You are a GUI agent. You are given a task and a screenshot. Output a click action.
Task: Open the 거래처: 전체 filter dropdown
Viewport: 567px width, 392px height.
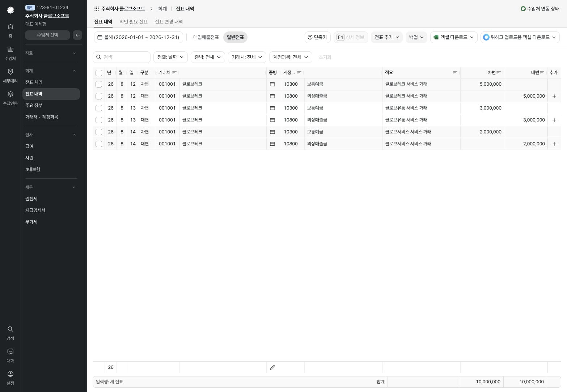(x=247, y=57)
